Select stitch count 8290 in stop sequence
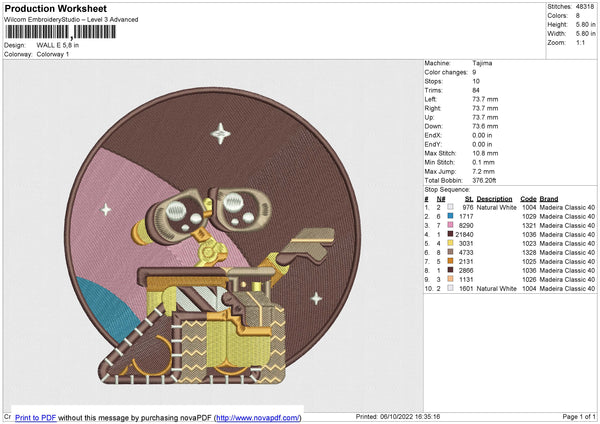This screenshot has width=600, height=424. tap(466, 225)
